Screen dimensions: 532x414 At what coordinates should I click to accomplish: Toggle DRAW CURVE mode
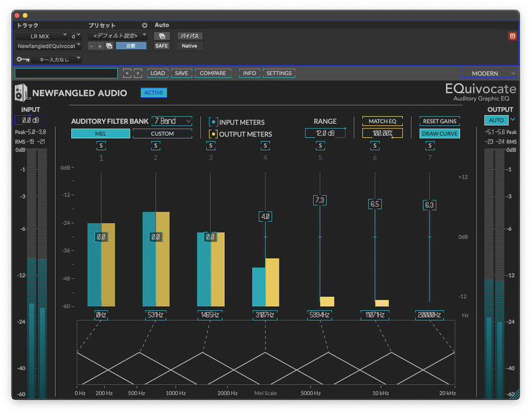440,134
